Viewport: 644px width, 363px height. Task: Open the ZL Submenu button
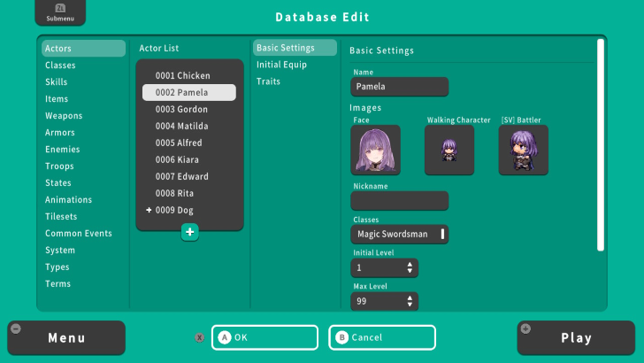[60, 12]
